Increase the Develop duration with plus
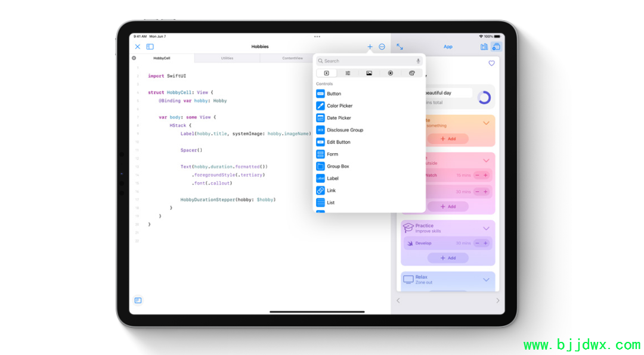The image size is (644, 355). click(485, 244)
